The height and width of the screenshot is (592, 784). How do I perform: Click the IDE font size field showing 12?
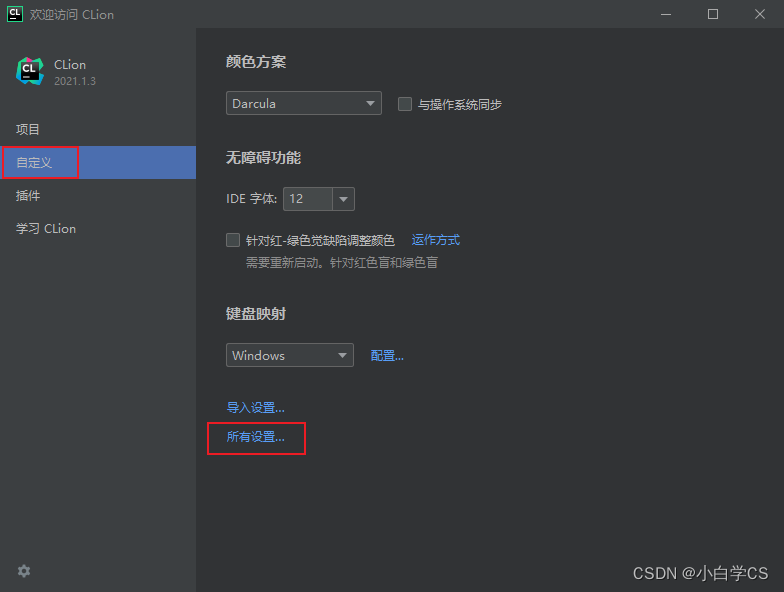coord(308,199)
